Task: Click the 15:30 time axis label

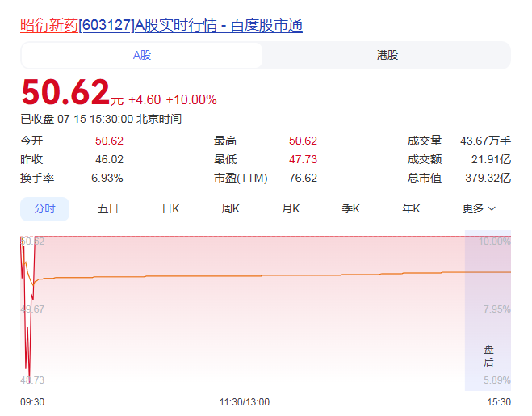Action: pyautogui.click(x=499, y=402)
